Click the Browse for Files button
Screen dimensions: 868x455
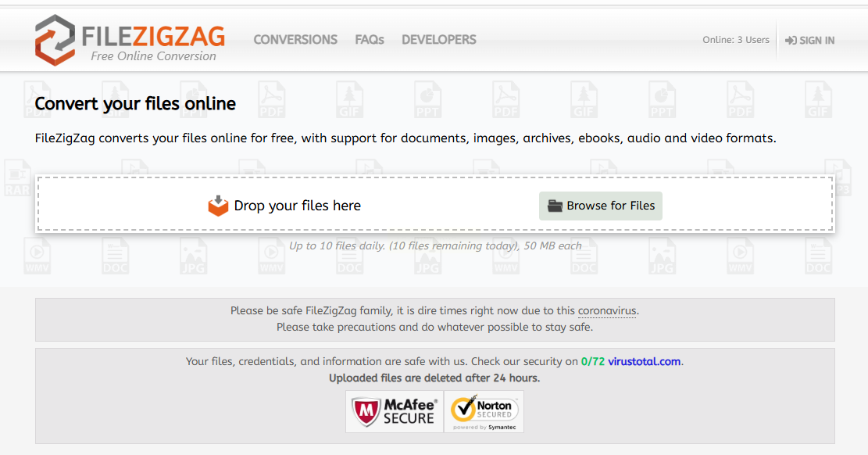pyautogui.click(x=601, y=206)
